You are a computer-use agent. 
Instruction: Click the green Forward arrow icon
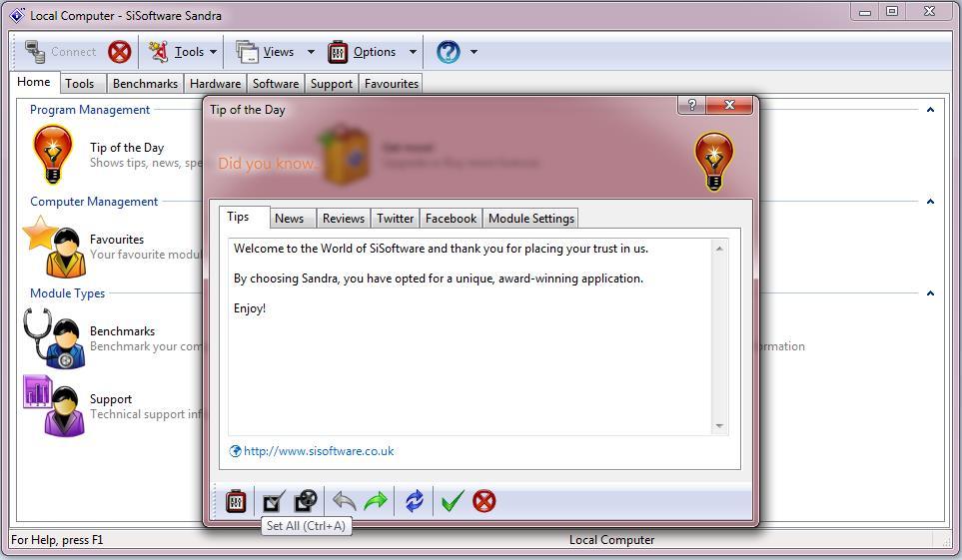pos(376,502)
